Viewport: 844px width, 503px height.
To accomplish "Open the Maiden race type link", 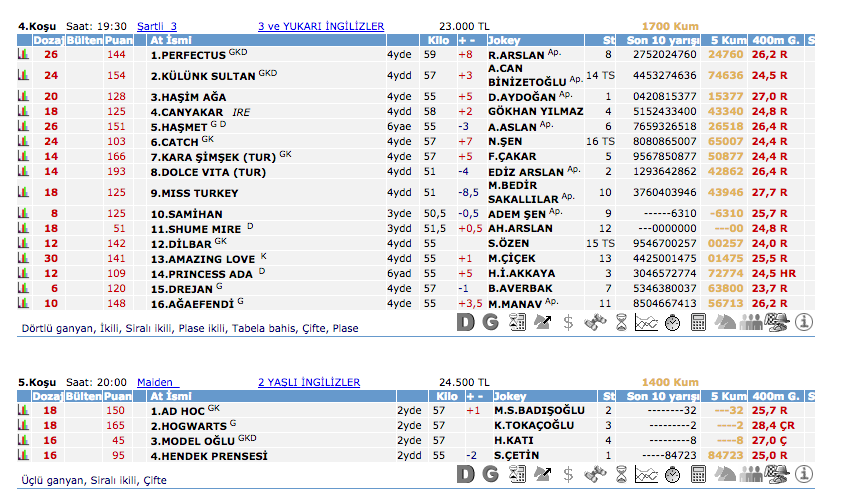I will (158, 382).
